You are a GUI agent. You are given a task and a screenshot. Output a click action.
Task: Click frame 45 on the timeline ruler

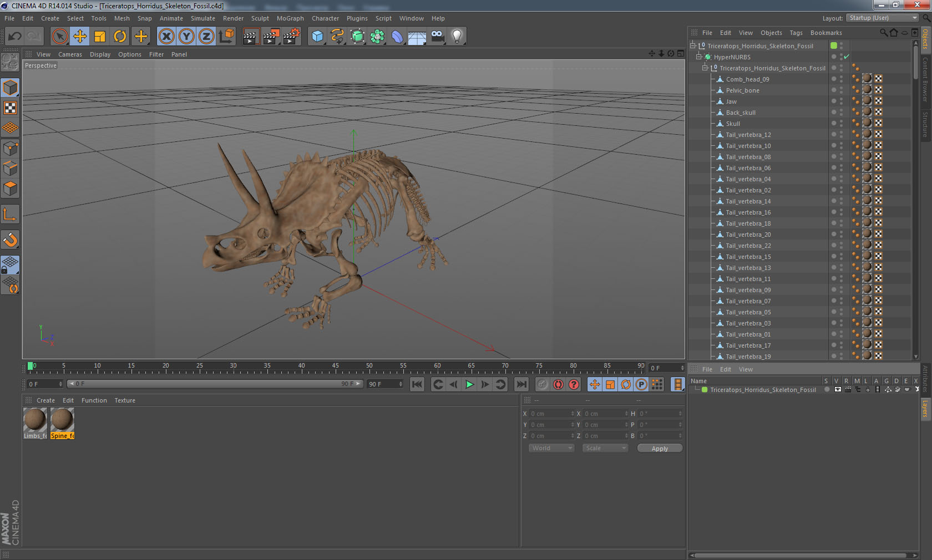click(x=335, y=367)
